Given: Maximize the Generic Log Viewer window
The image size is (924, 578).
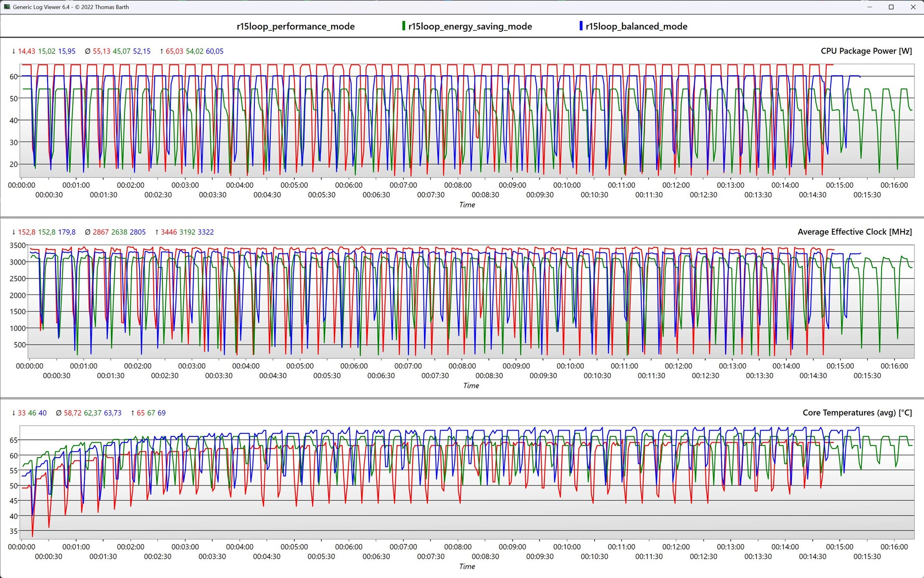Looking at the screenshot, I should (891, 7).
